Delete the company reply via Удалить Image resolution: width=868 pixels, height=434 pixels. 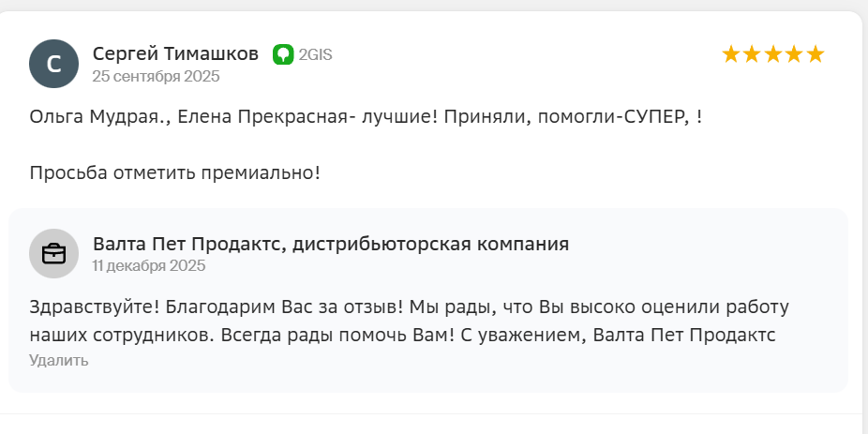pyautogui.click(x=58, y=360)
